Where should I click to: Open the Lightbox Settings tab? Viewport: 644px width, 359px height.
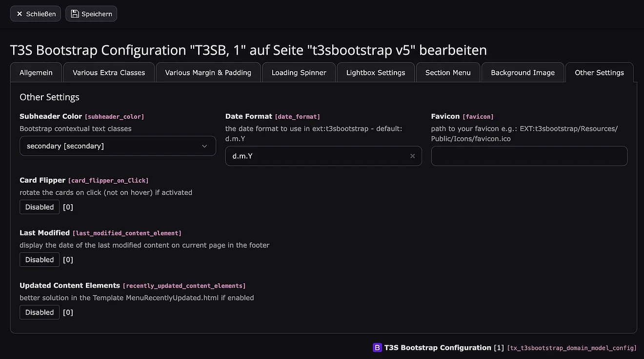[x=376, y=73]
